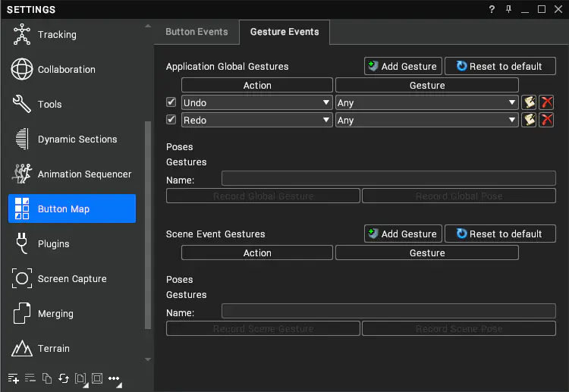Open the three-dots more options menu

pyautogui.click(x=115, y=379)
